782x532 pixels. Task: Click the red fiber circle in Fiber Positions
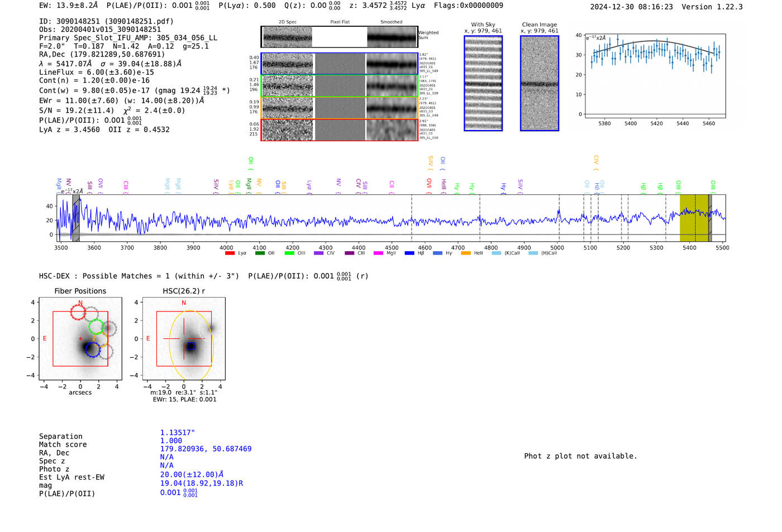pos(78,312)
